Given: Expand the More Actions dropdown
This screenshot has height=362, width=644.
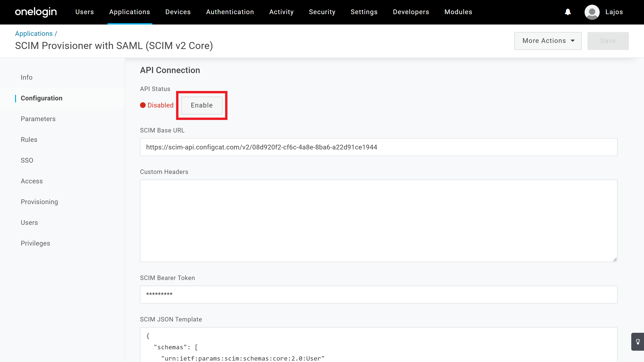Looking at the screenshot, I should point(548,41).
